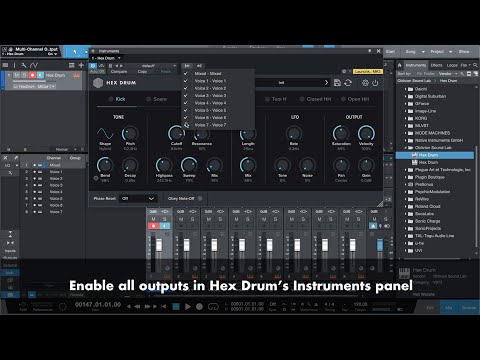Toggle the Hex Drum power icon
480x360 pixels.
coord(375,83)
